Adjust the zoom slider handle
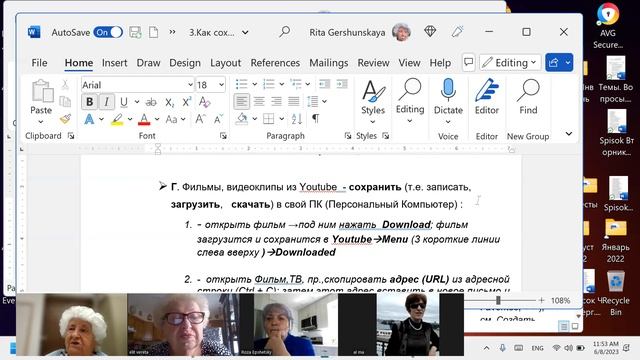The width and height of the screenshot is (640, 360). 498,300
